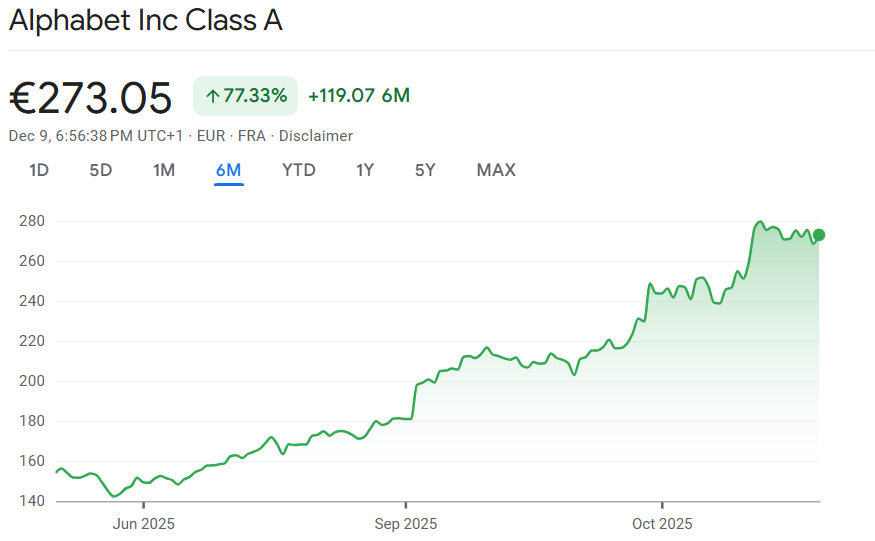Switch to the 1D time range
The width and height of the screenshot is (875, 541).
tap(39, 170)
